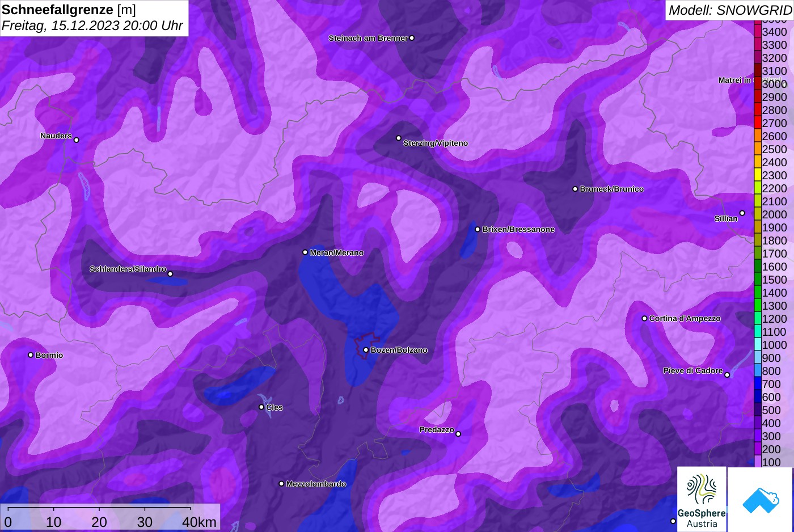Click the legend value 1000

[x=774, y=345]
